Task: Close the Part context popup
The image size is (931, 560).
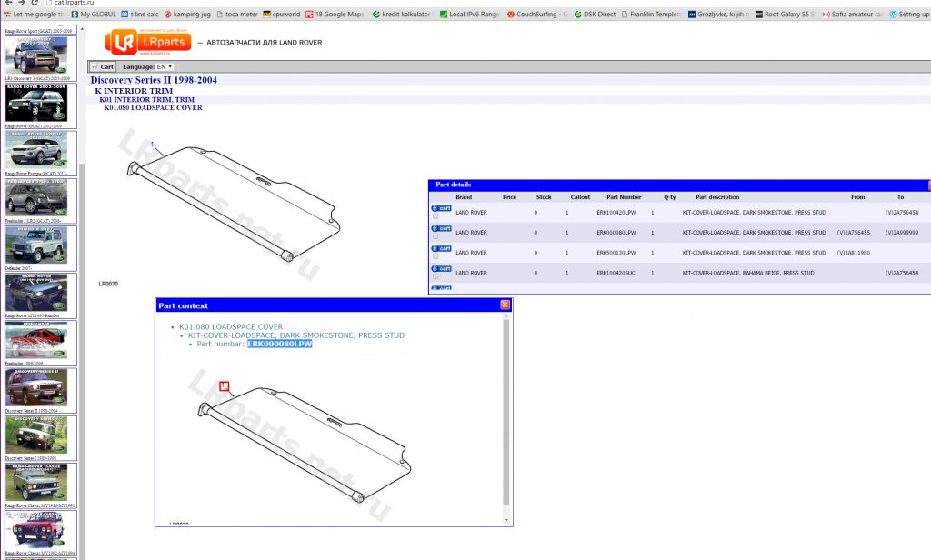Action: pyautogui.click(x=505, y=305)
